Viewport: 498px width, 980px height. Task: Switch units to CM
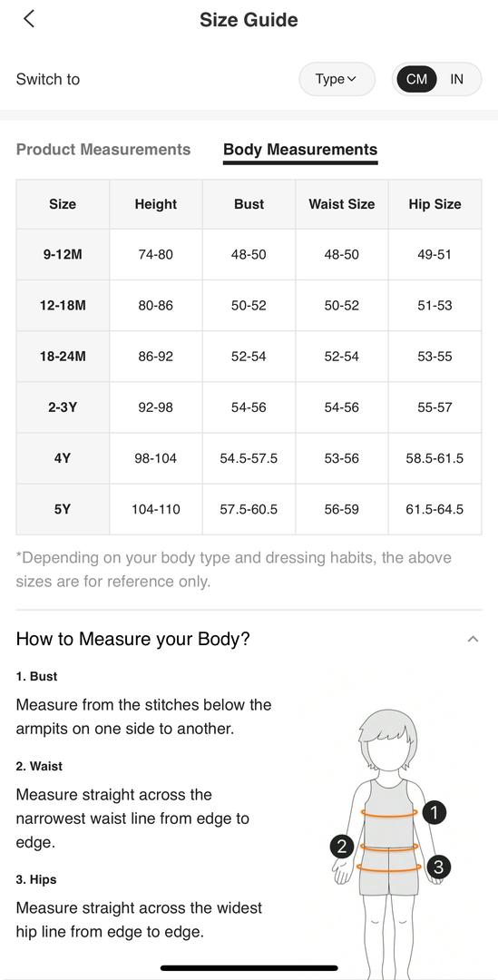point(416,79)
